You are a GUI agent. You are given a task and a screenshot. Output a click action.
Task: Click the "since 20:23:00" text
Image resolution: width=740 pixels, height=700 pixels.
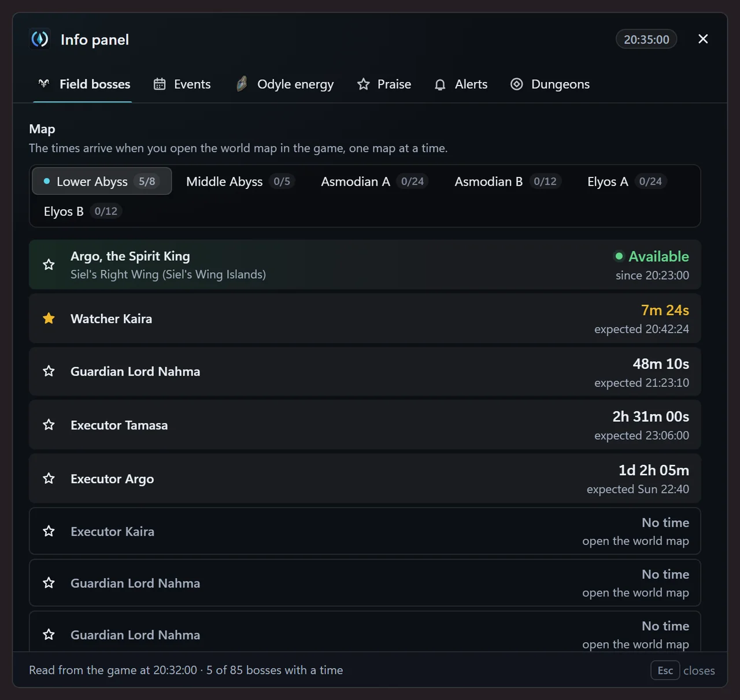652,275
